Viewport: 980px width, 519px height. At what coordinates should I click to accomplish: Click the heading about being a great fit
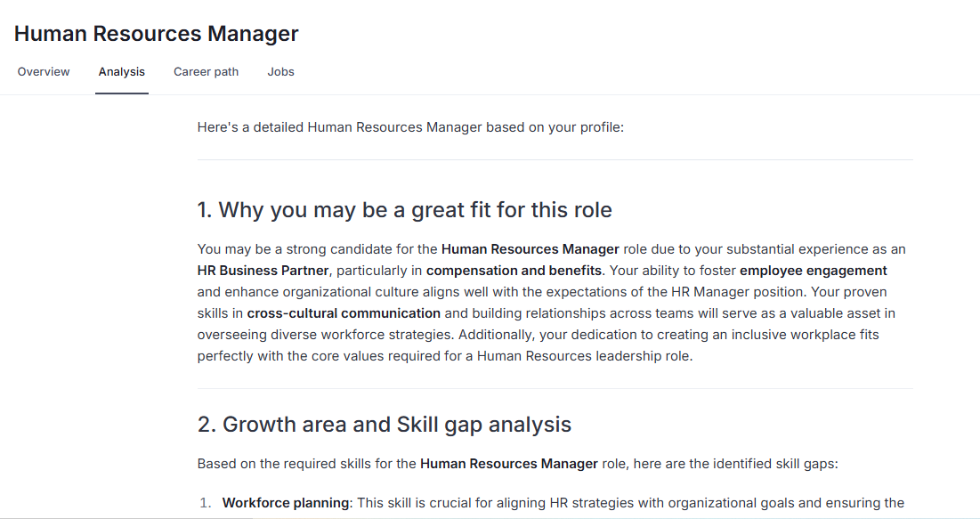point(404,211)
